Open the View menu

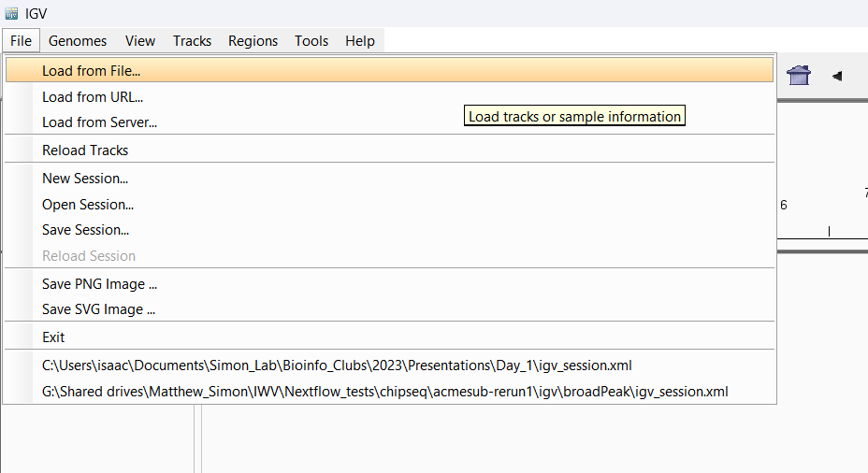[140, 41]
